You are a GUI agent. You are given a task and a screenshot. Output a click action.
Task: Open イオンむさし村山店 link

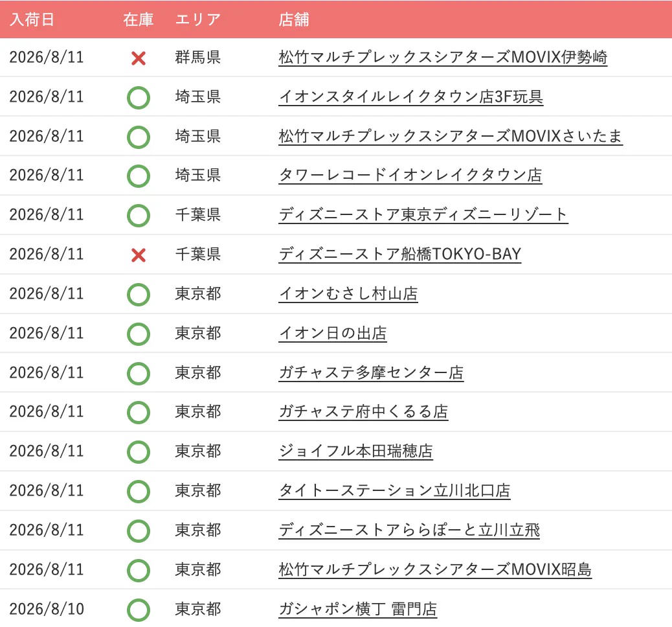click(x=348, y=294)
